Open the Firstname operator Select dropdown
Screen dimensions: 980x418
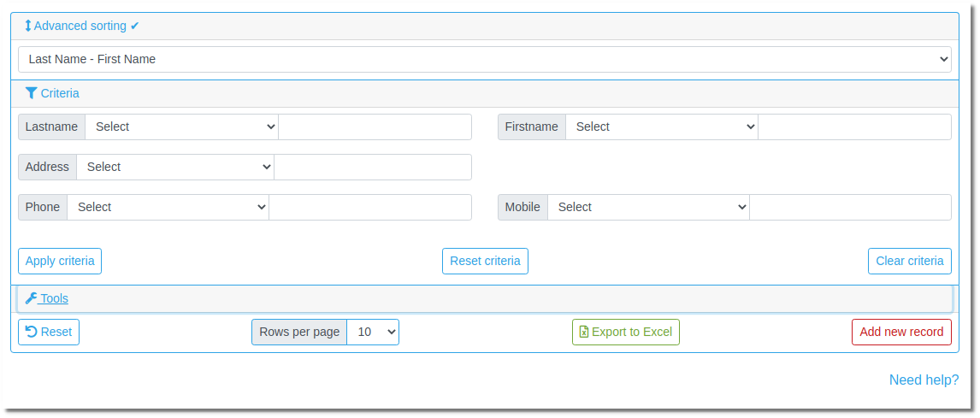pyautogui.click(x=662, y=127)
